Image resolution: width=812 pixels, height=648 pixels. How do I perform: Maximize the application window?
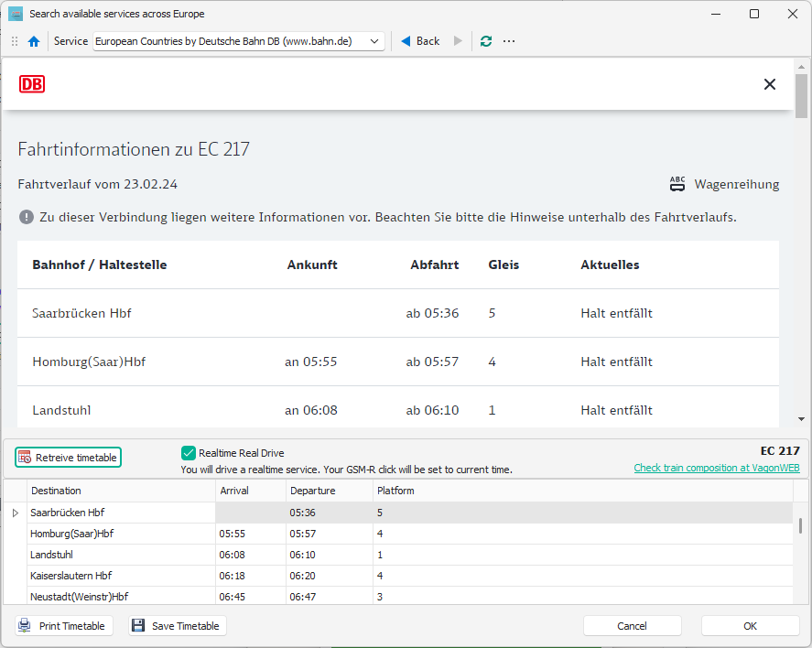click(754, 14)
